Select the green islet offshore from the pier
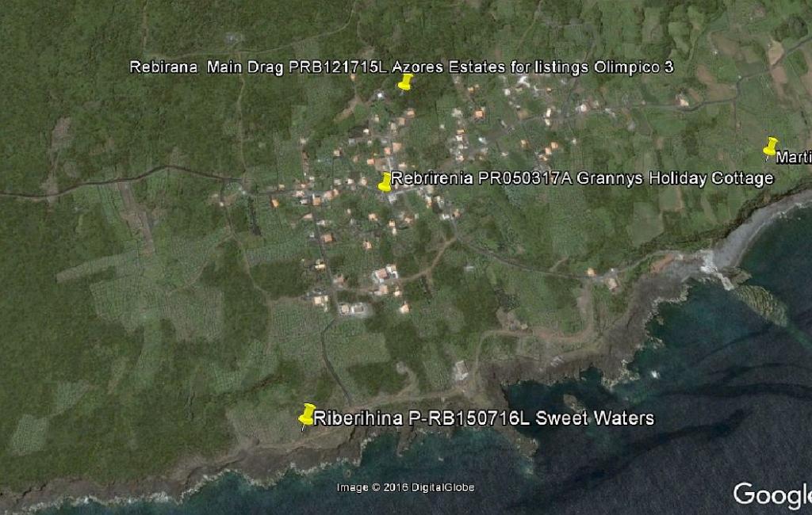The width and height of the screenshot is (812, 515). tap(760, 303)
